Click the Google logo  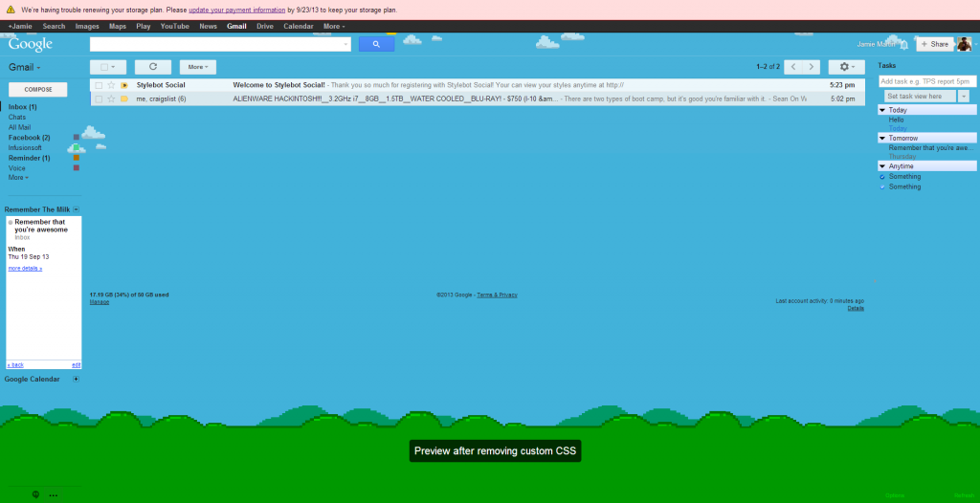(x=30, y=44)
